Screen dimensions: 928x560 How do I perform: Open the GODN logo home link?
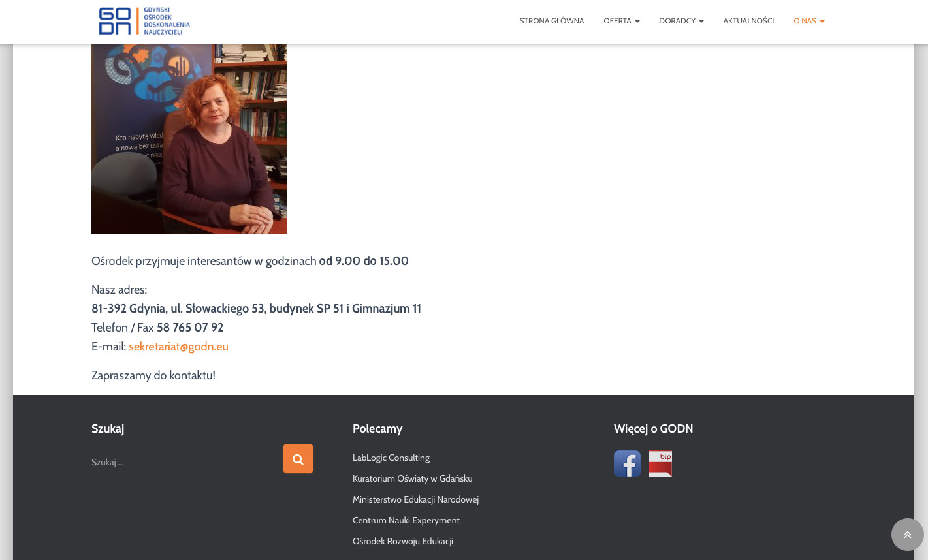pyautogui.click(x=144, y=22)
